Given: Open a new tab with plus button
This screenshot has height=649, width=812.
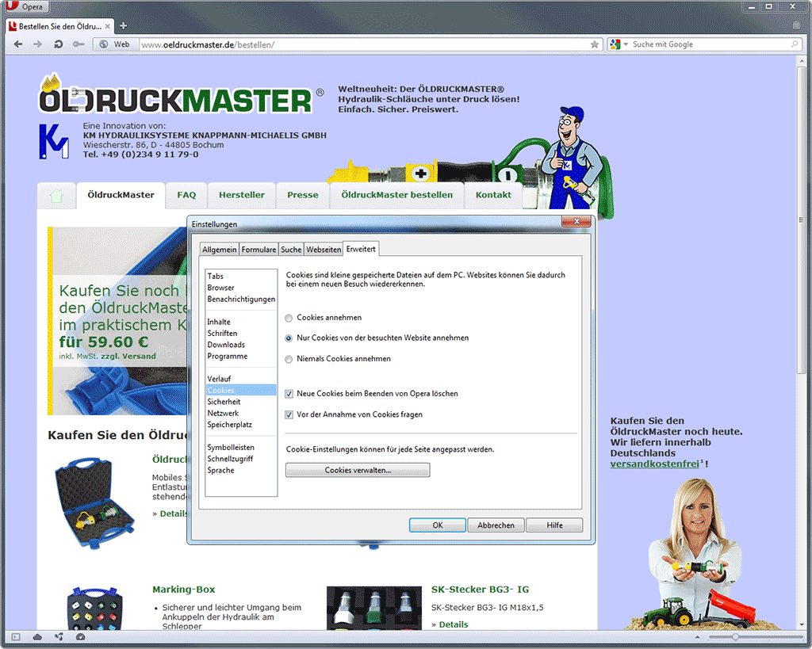Looking at the screenshot, I should click(123, 26).
